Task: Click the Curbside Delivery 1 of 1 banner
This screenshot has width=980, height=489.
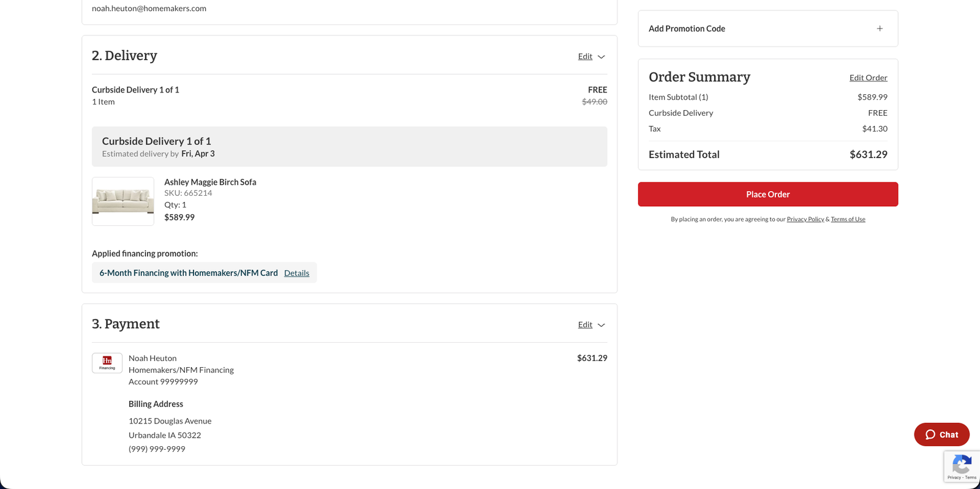Action: pos(349,147)
